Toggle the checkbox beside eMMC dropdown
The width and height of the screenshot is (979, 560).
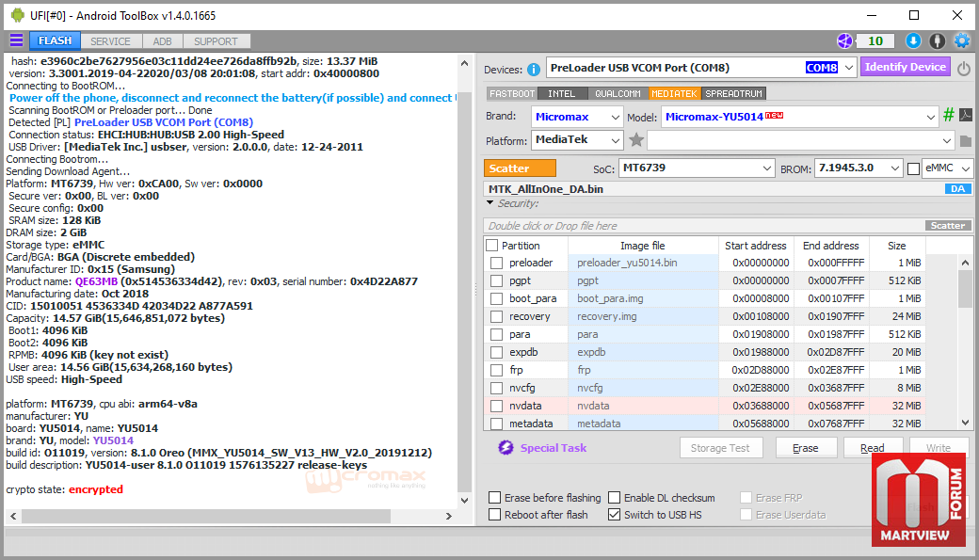point(913,168)
